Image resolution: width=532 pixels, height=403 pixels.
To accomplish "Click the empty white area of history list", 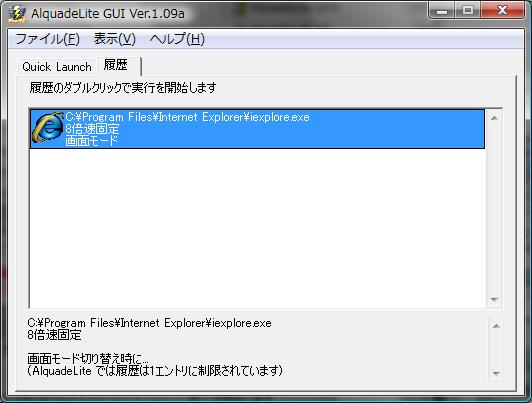I will pyautogui.click(x=257, y=228).
